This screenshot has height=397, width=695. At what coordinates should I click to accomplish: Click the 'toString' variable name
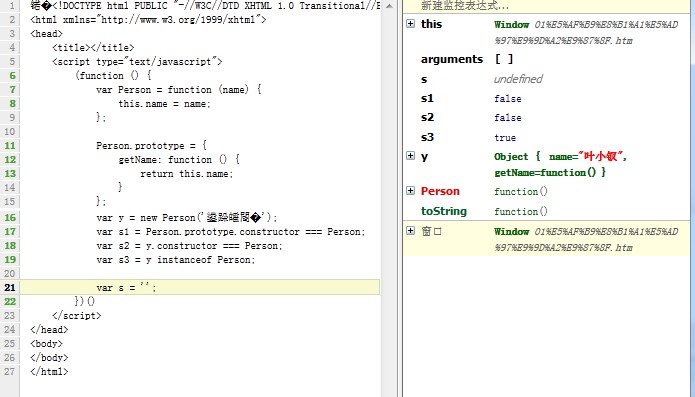pos(444,211)
